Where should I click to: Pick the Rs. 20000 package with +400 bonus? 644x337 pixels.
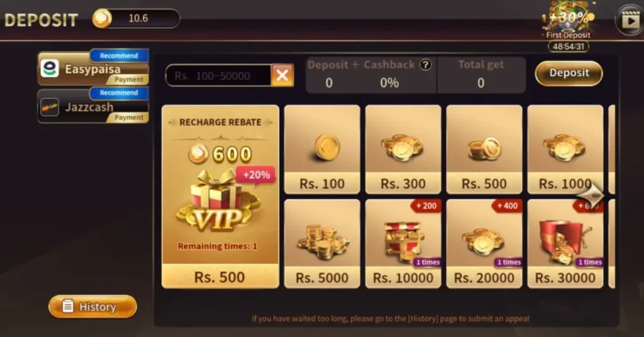coord(484,244)
